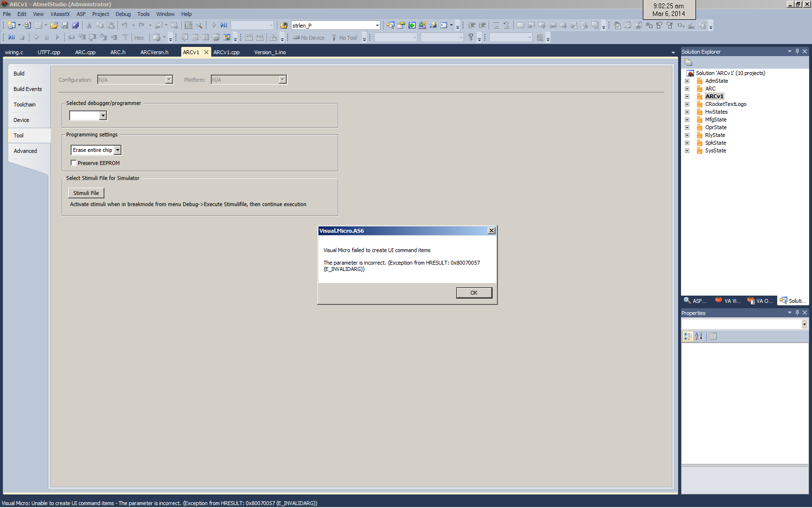Image resolution: width=812 pixels, height=508 pixels.
Task: Open the Debug menu
Action: [123, 14]
